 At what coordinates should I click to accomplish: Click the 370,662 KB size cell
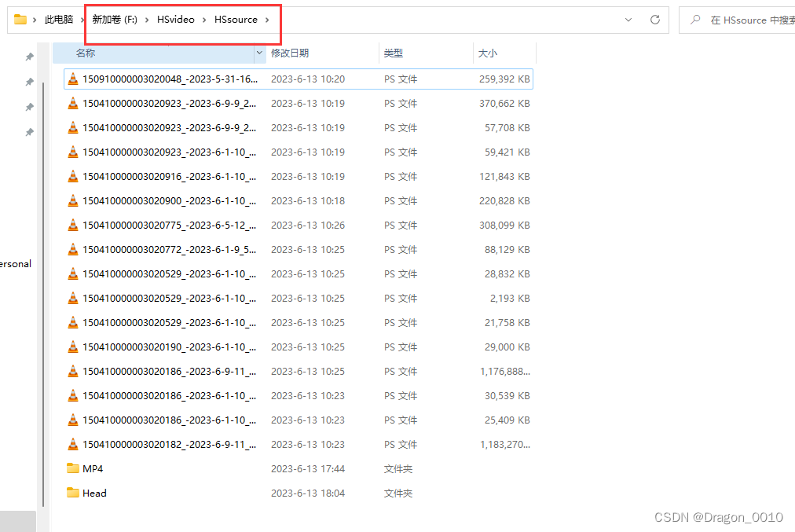504,104
